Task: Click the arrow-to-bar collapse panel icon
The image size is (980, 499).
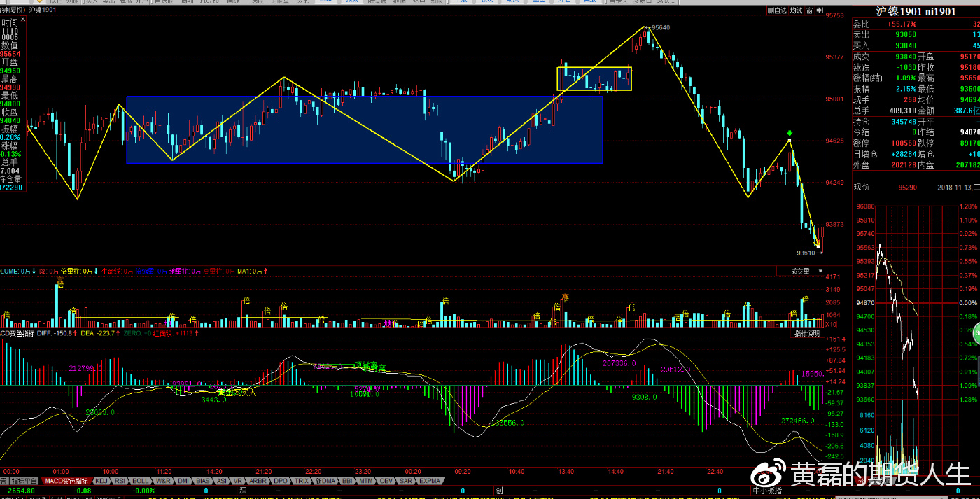Action: tap(819, 10)
